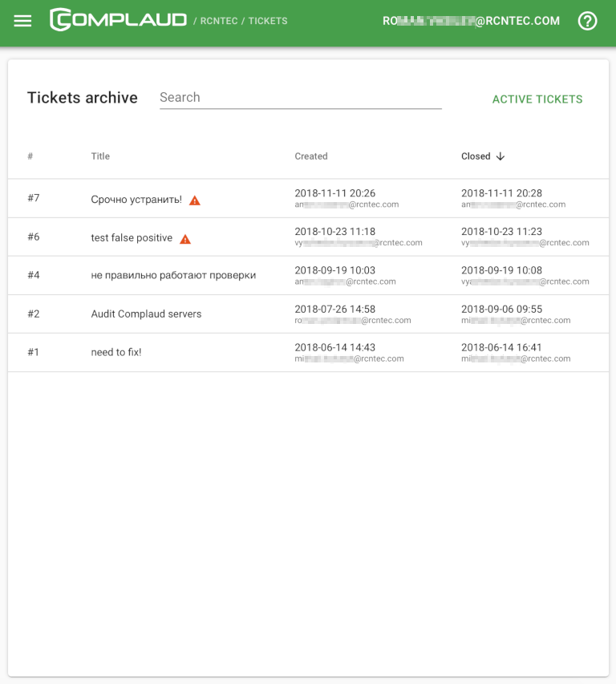Click the Complaud logo
The height and width of the screenshot is (684, 616).
coord(119,20)
